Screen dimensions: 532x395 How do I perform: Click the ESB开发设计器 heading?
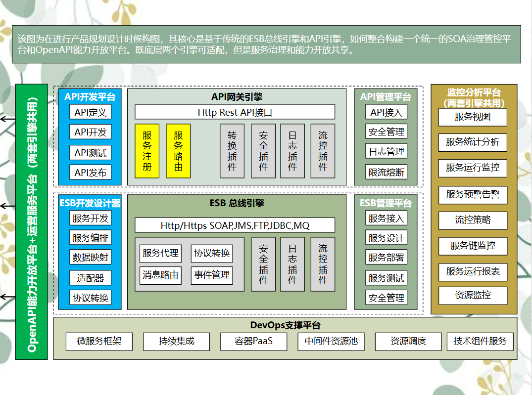click(90, 203)
